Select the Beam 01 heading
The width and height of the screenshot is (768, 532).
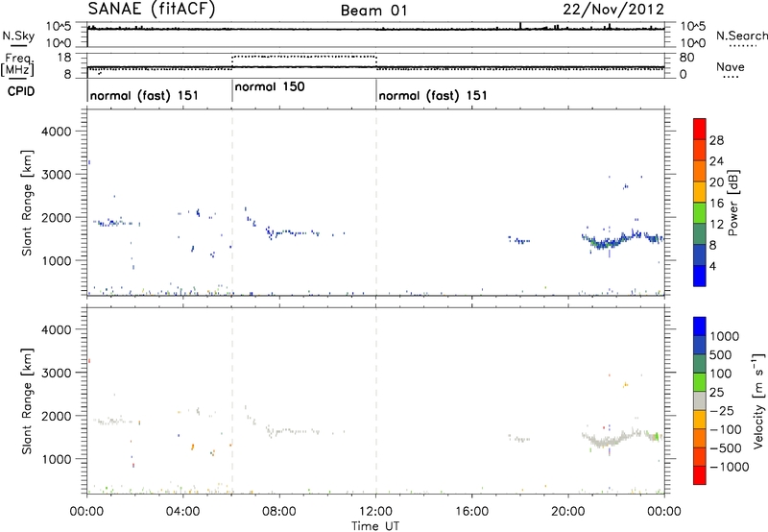pyautogui.click(x=373, y=11)
